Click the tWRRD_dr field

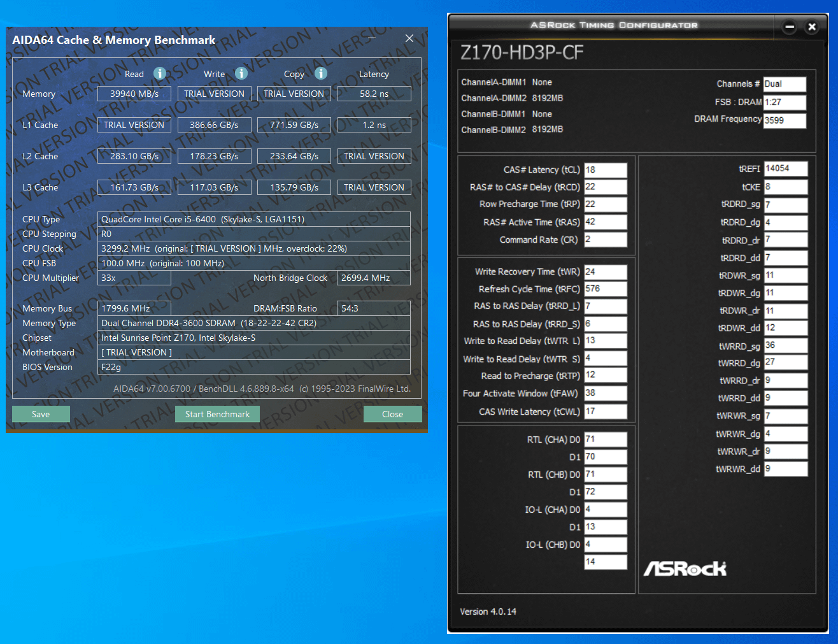(x=786, y=381)
